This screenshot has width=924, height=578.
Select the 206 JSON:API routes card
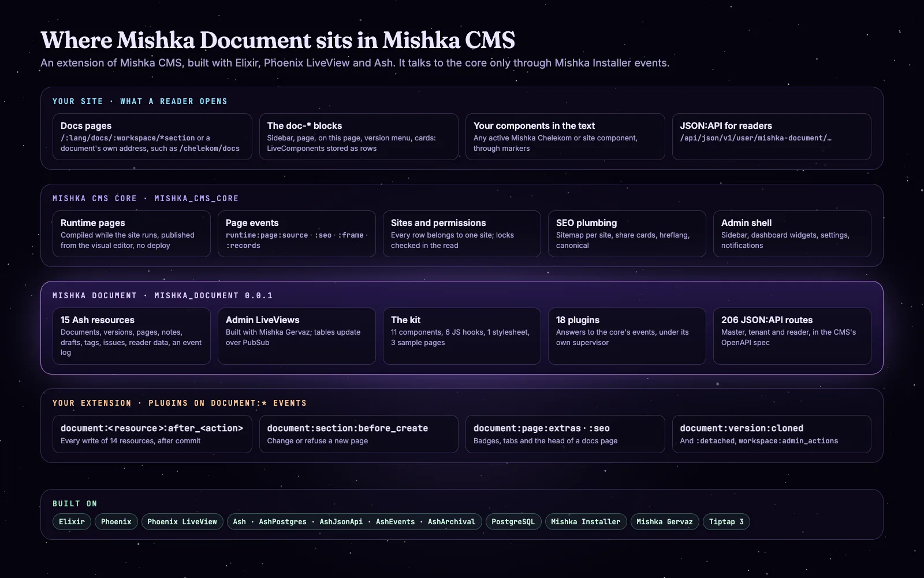792,336
